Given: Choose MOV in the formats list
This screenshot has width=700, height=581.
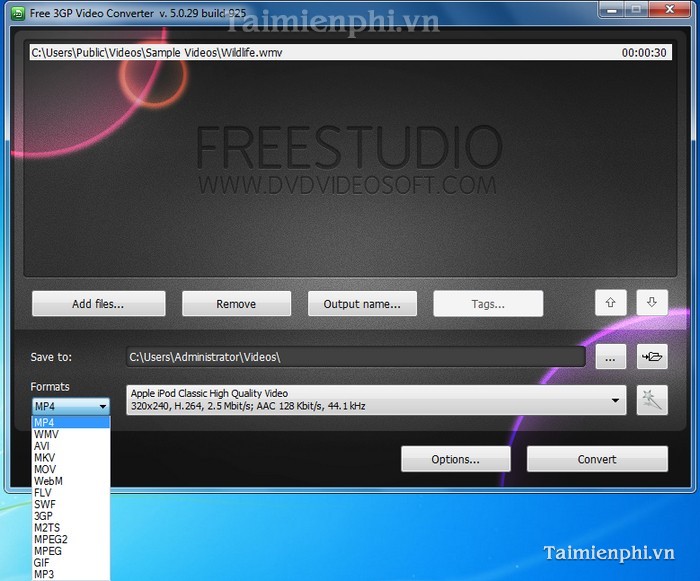Looking at the screenshot, I should tap(71, 469).
